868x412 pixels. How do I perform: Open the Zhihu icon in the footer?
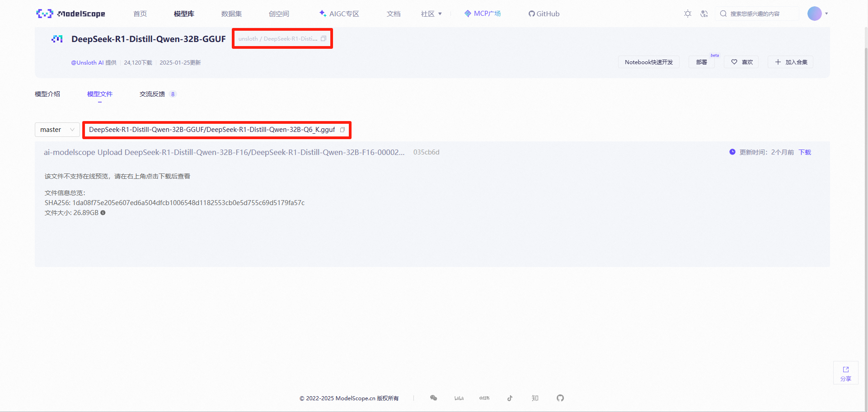(535, 398)
